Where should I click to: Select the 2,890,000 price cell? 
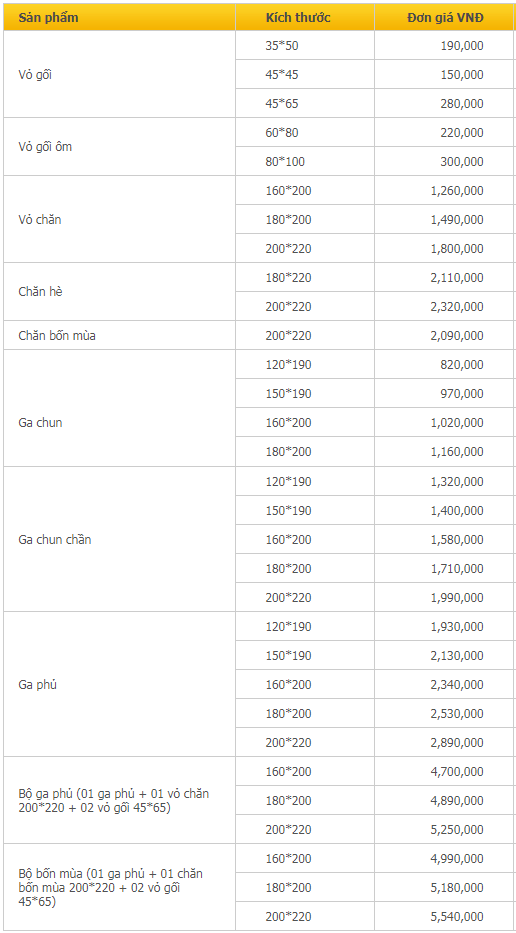pos(443,742)
